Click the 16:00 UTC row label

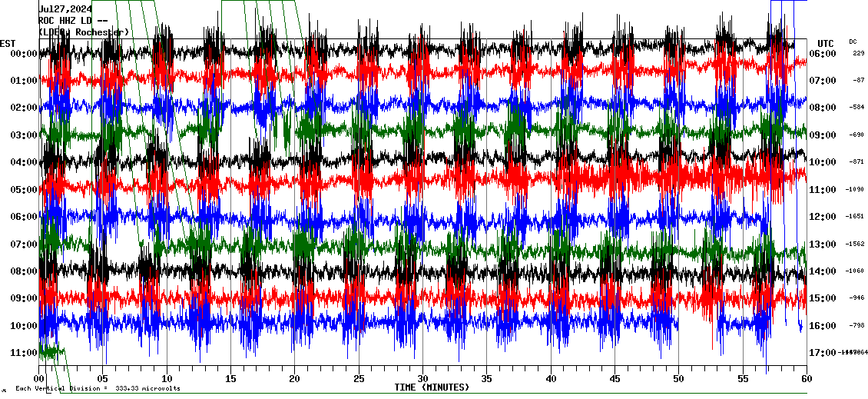(x=822, y=326)
